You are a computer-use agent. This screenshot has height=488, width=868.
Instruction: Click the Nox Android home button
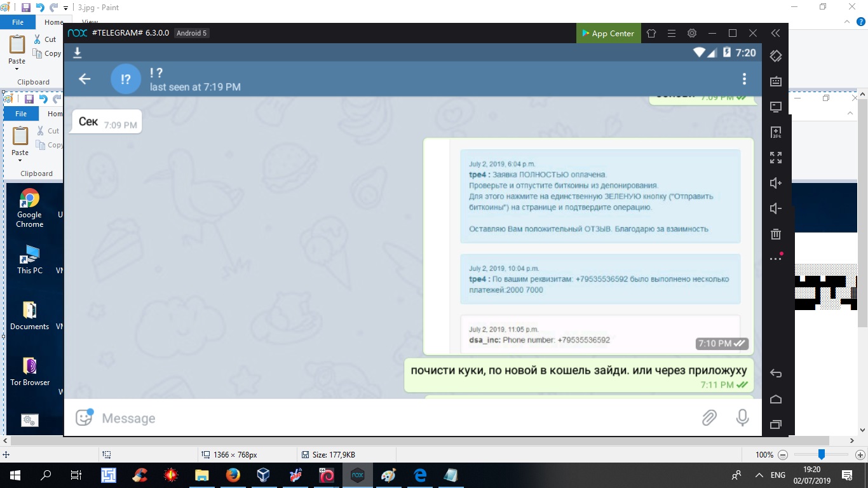coord(776,399)
